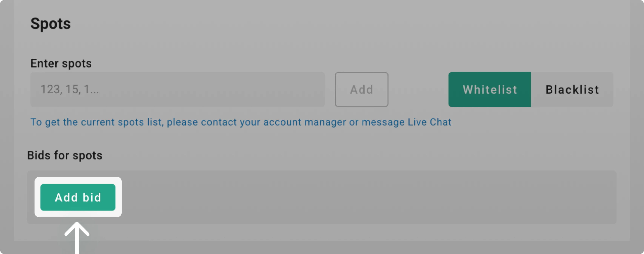Click the green Add bid button
644x254 pixels.
[x=78, y=197]
